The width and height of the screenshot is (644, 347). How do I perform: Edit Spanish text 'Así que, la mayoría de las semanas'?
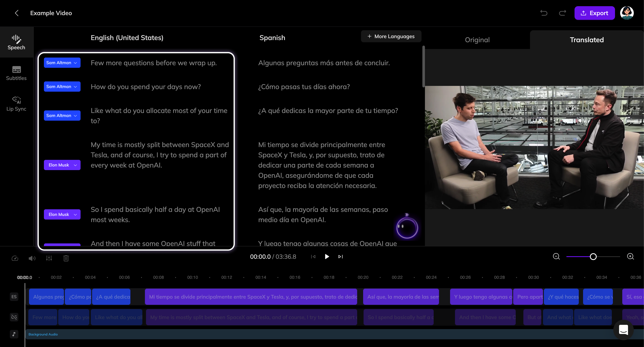tap(323, 214)
